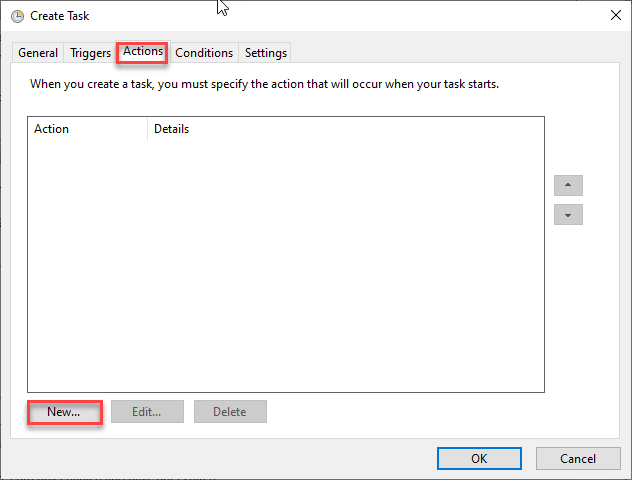The height and width of the screenshot is (480, 632).
Task: Click the Create Task clock icon
Action: [17, 16]
